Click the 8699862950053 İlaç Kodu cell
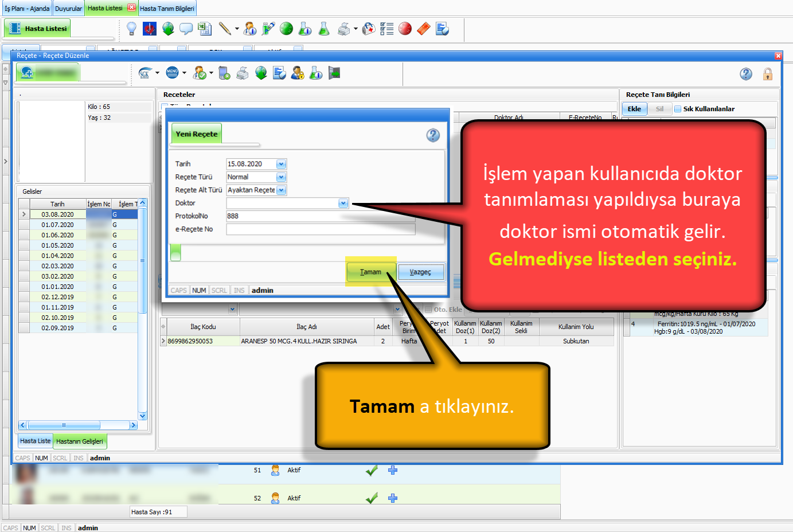 [x=203, y=341]
